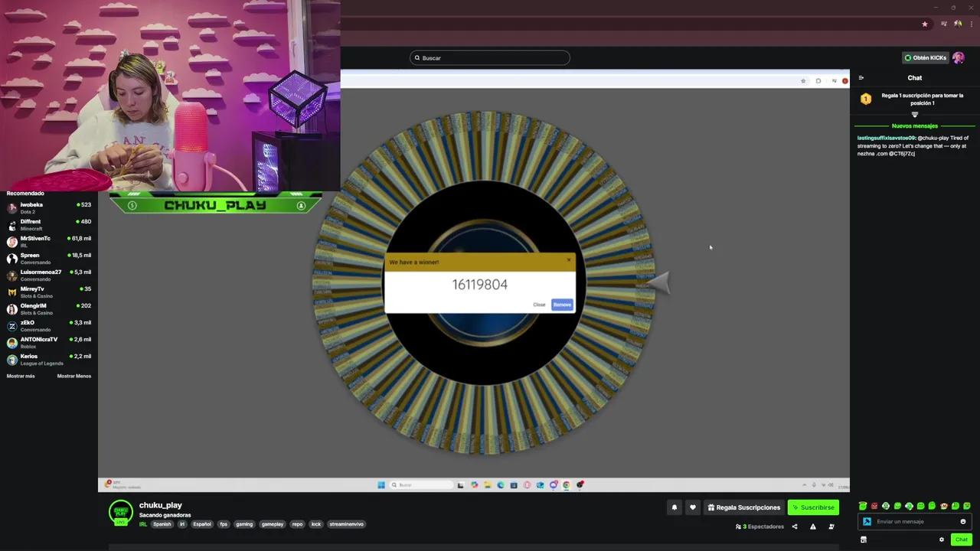Click the kick tag
The width and height of the screenshot is (980, 551).
pyautogui.click(x=316, y=525)
